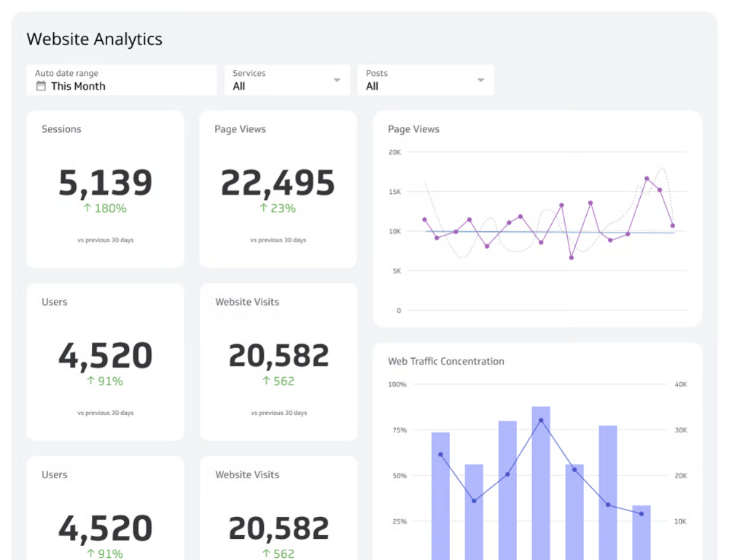The image size is (729, 560).
Task: Click the shortest bar in Web Traffic Concentration
Action: (x=642, y=532)
